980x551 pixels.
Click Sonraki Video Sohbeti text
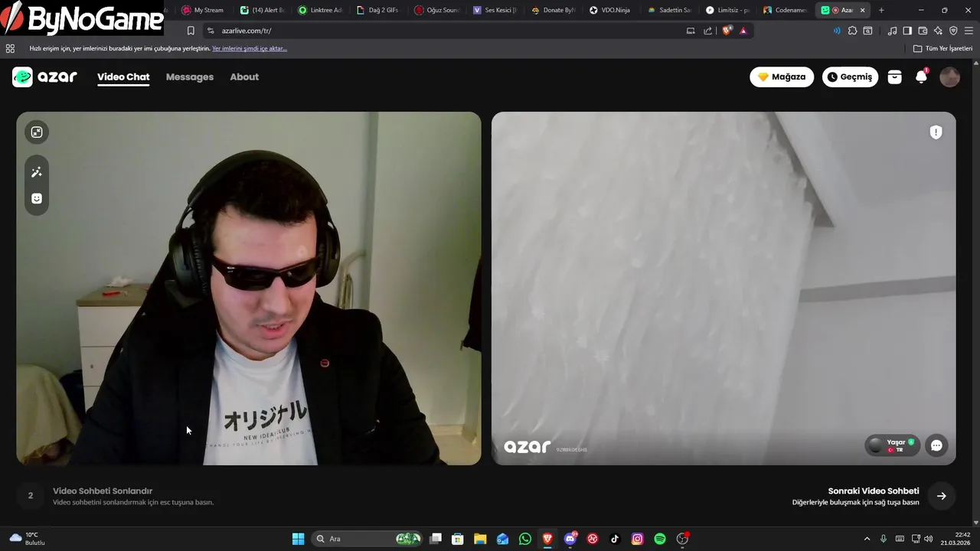click(874, 491)
